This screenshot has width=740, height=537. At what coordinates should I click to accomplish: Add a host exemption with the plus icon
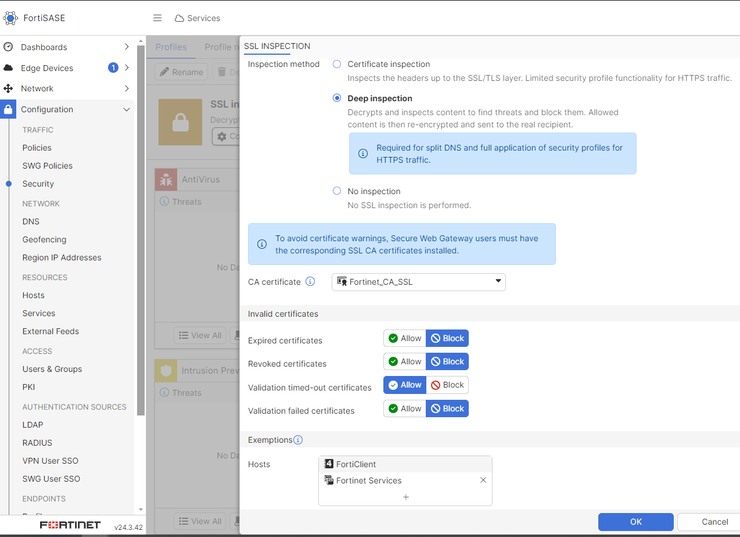click(x=406, y=497)
